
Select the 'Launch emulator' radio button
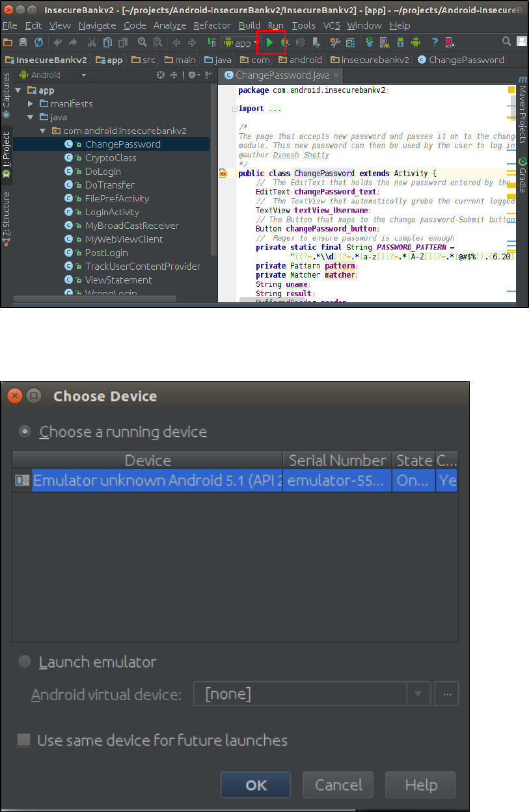25,662
